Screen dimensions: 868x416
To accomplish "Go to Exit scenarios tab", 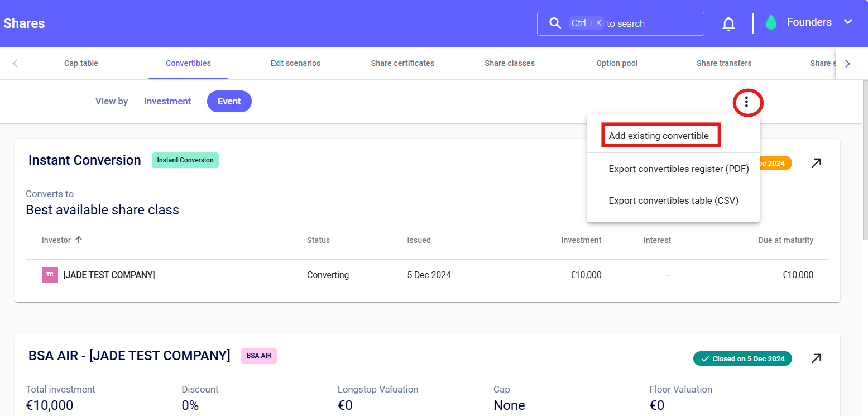I will pos(295,63).
